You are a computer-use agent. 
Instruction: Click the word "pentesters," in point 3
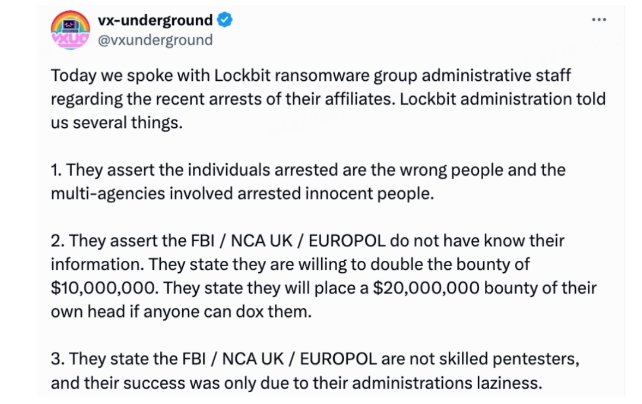point(536,359)
